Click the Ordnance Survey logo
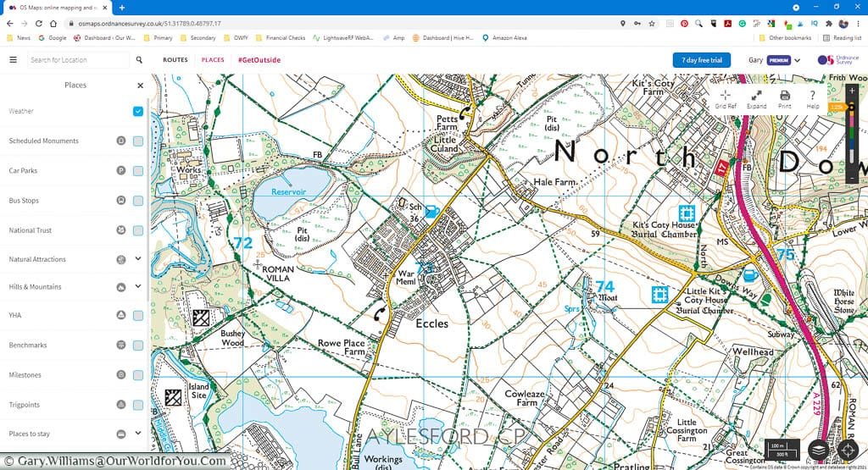Image resolution: width=868 pixels, height=470 pixels. tap(838, 60)
